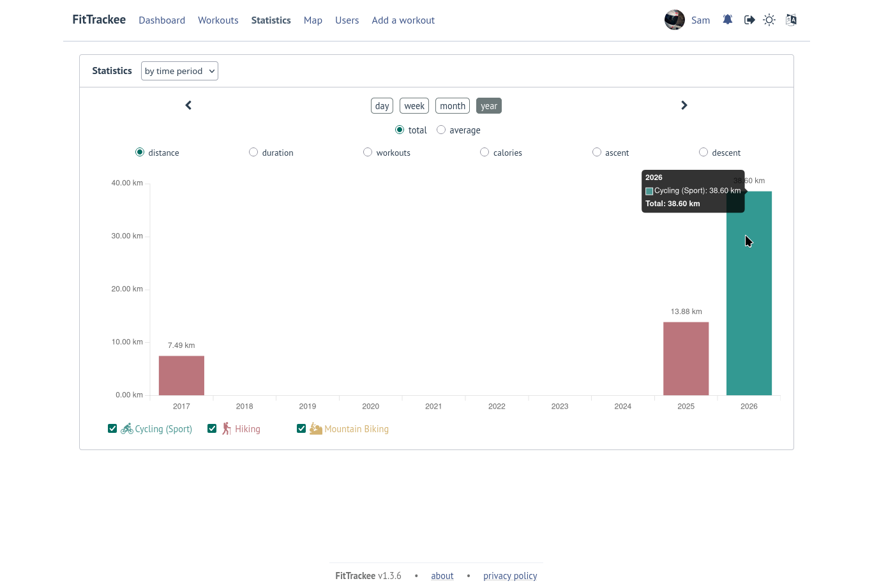Click the 2026 Cycling bar
Viewport: 872px width, 588px height.
click(749, 293)
